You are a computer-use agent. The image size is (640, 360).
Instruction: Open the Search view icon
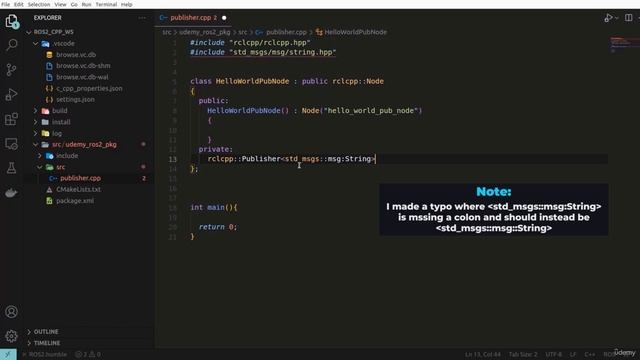click(x=11, y=44)
